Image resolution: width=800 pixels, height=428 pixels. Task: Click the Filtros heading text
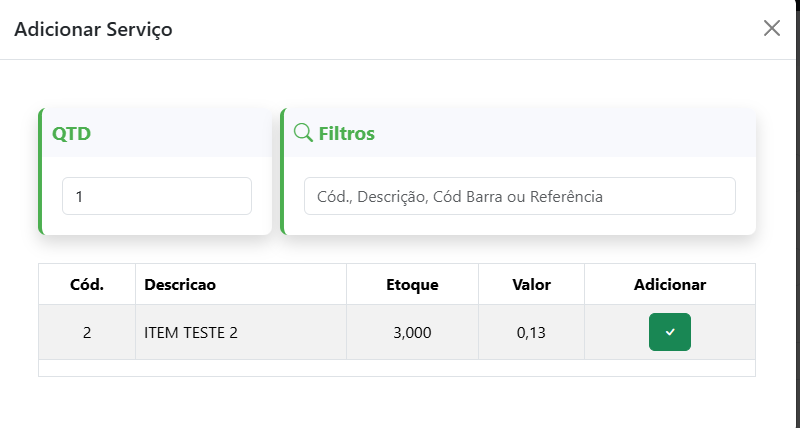pos(346,133)
